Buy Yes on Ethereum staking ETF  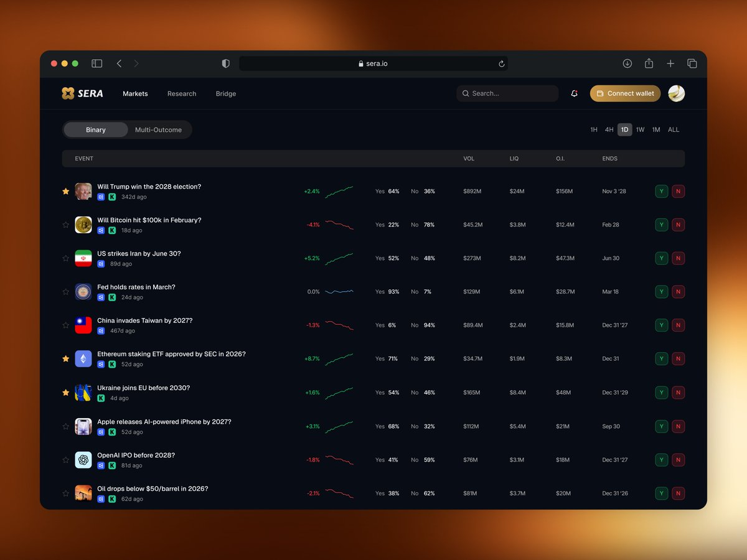pyautogui.click(x=662, y=359)
